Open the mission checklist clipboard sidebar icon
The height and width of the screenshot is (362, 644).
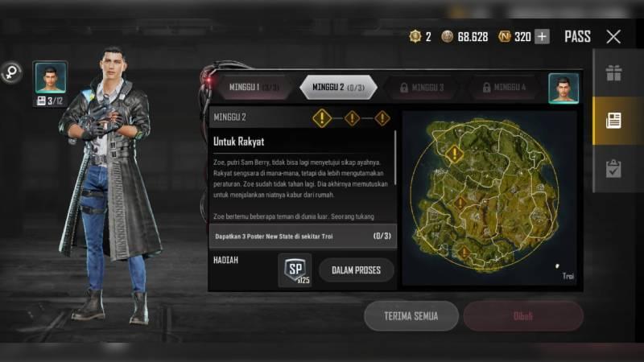coord(613,169)
